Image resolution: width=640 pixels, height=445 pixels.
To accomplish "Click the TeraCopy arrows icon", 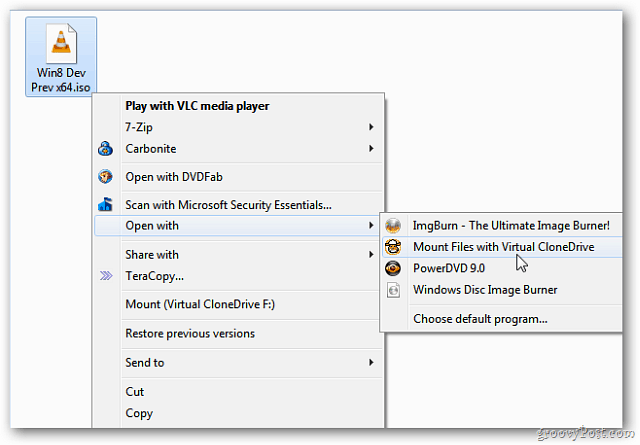I will point(106,276).
